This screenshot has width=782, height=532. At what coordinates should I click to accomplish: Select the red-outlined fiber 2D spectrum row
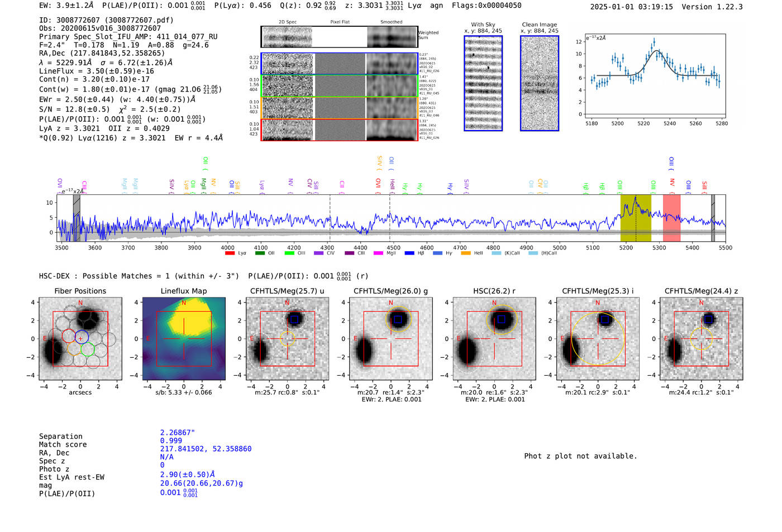[339, 130]
